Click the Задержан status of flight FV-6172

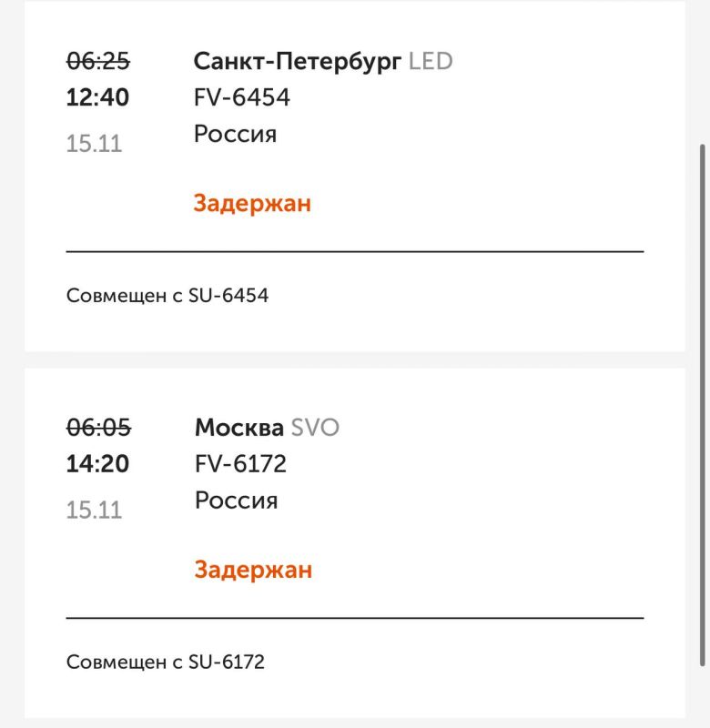coord(252,570)
